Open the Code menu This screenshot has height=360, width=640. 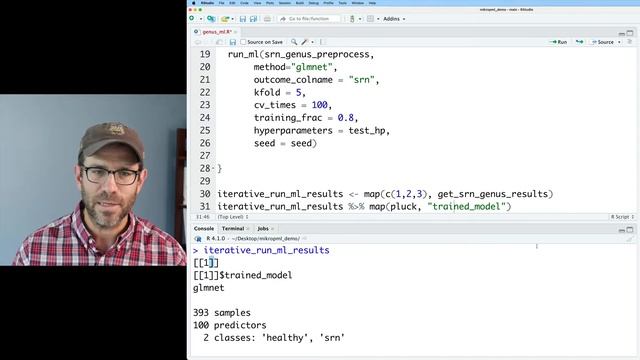[244, 3]
